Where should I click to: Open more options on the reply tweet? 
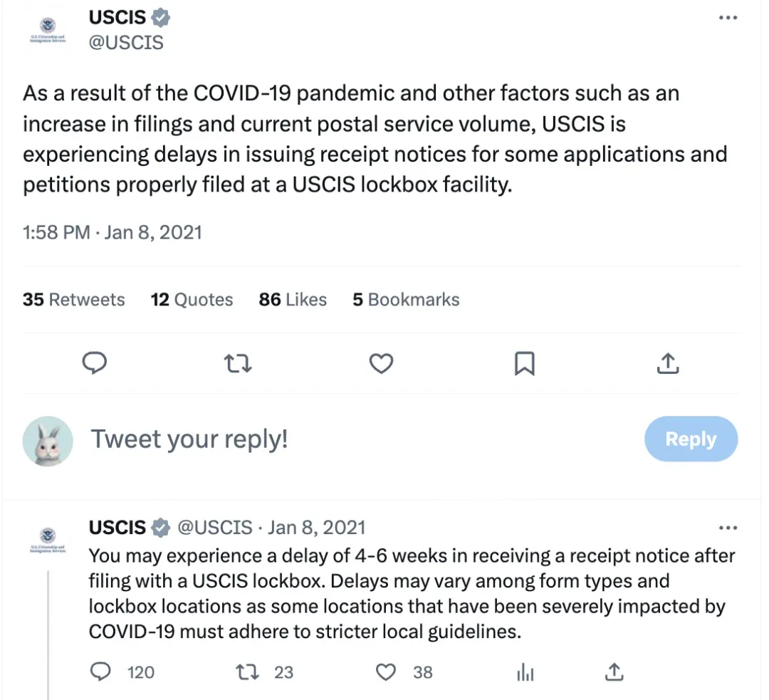tap(728, 528)
